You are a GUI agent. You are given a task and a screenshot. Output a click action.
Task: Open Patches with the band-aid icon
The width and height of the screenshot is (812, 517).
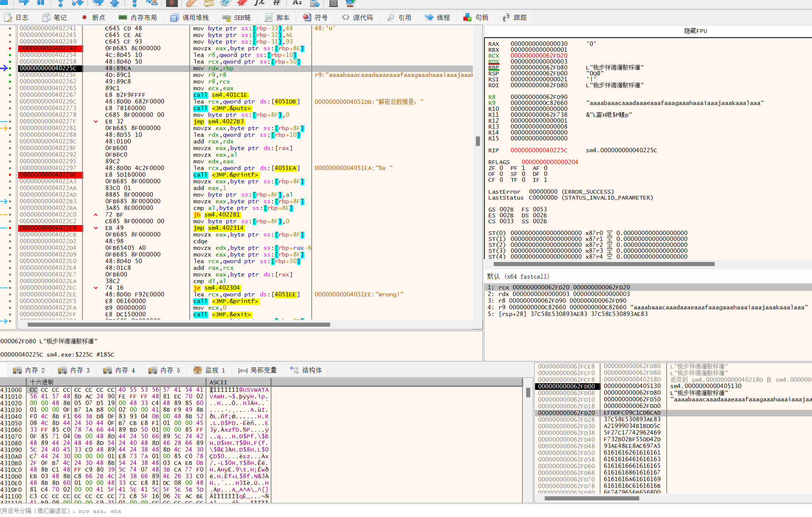(x=191, y=3)
